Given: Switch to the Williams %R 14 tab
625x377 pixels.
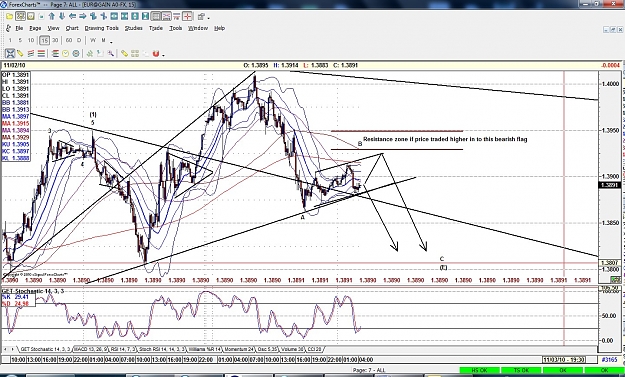Looking at the screenshot, I should [205, 350].
